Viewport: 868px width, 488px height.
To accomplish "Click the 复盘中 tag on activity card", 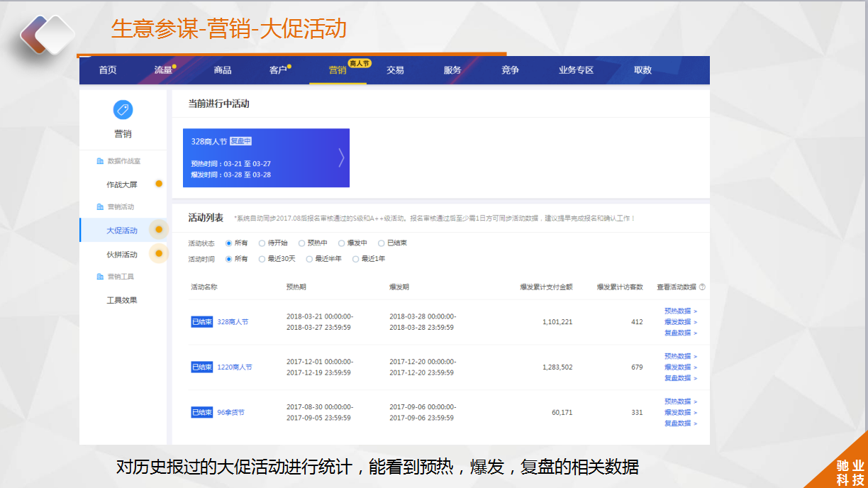I will point(241,141).
